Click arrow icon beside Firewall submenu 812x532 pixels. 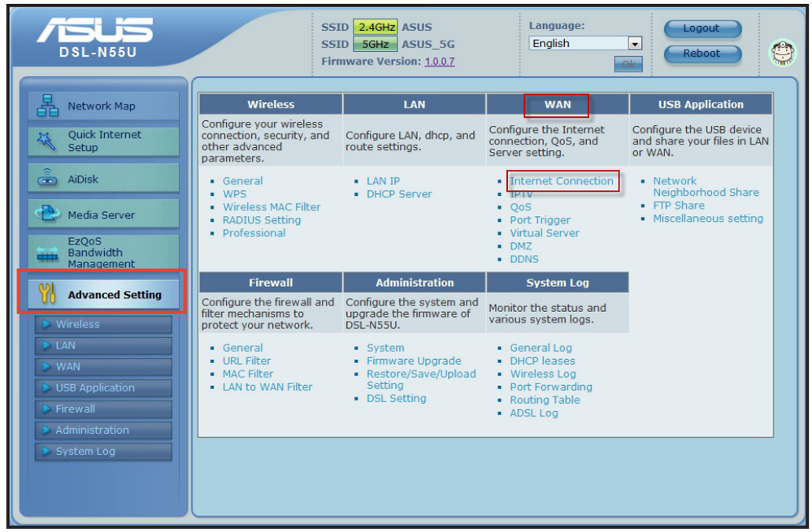tap(46, 409)
